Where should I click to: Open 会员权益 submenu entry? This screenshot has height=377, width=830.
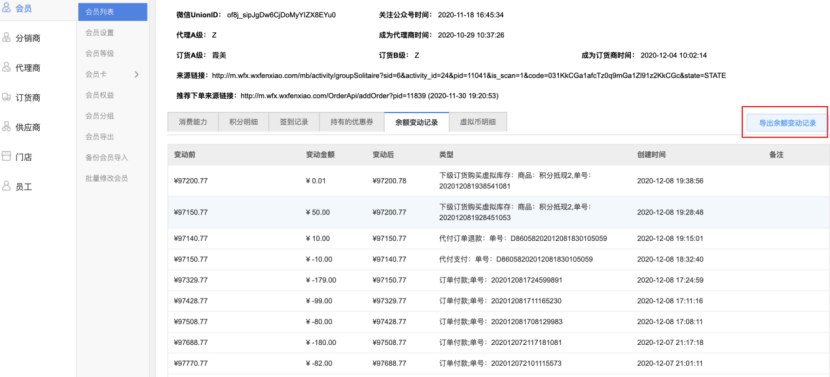(x=100, y=95)
